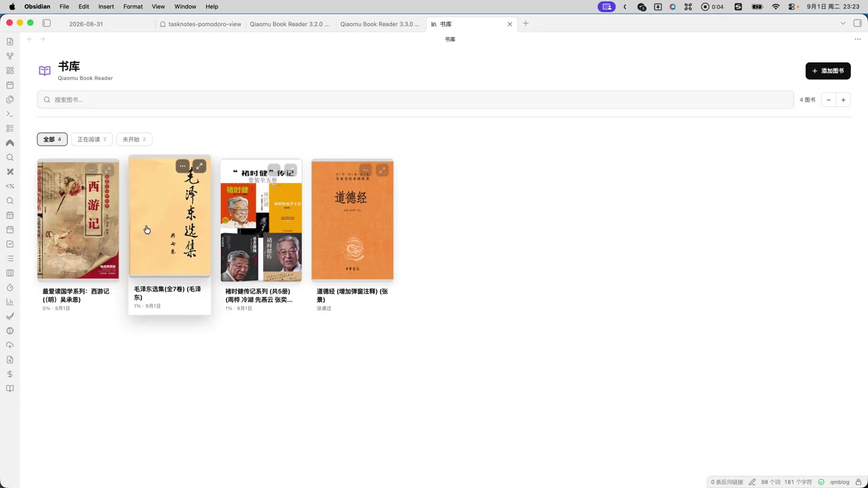Close the 书库 tab
868x488 pixels.
click(510, 24)
